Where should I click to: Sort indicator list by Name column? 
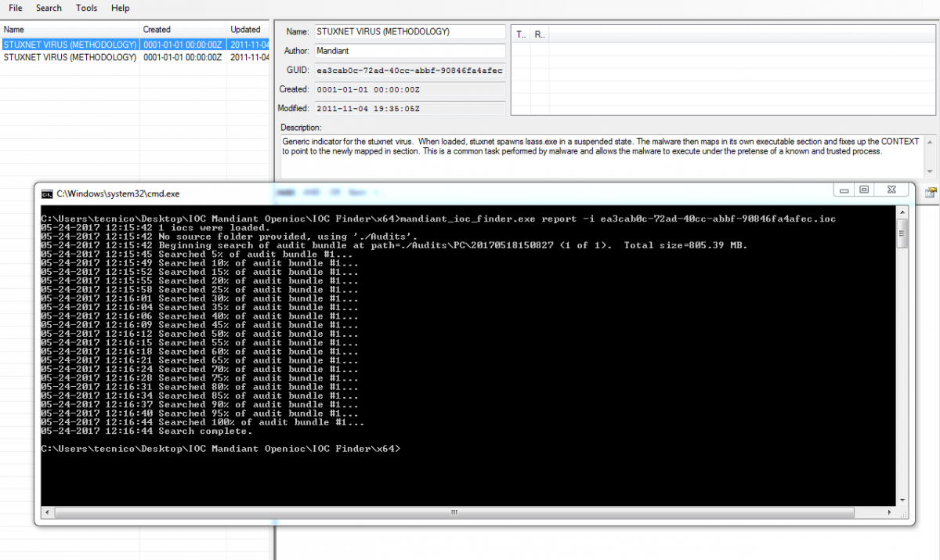pyautogui.click(x=70, y=30)
